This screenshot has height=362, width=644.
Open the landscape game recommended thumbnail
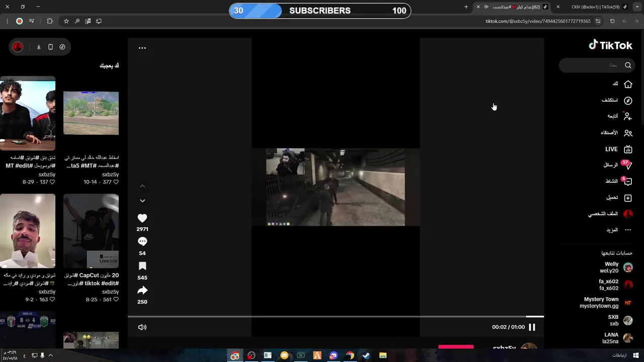pyautogui.click(x=91, y=113)
